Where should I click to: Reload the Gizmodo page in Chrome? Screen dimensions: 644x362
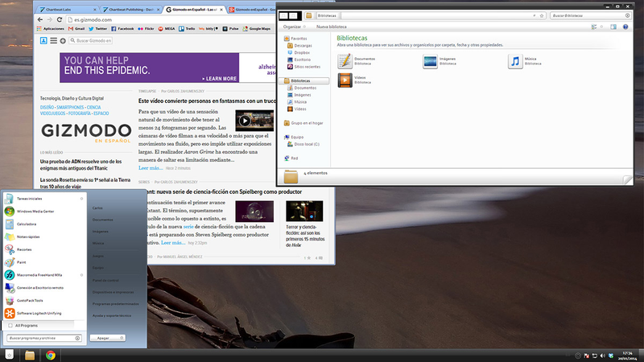click(x=59, y=19)
